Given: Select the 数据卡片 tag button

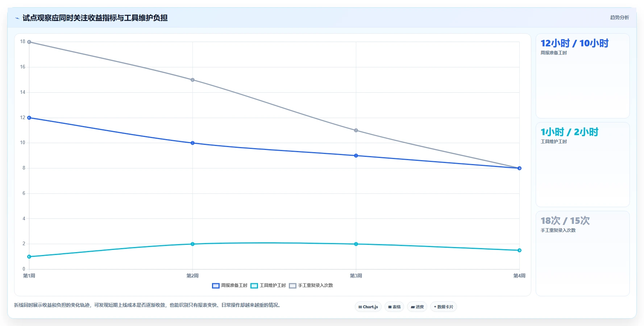Looking at the screenshot, I should point(444,307).
